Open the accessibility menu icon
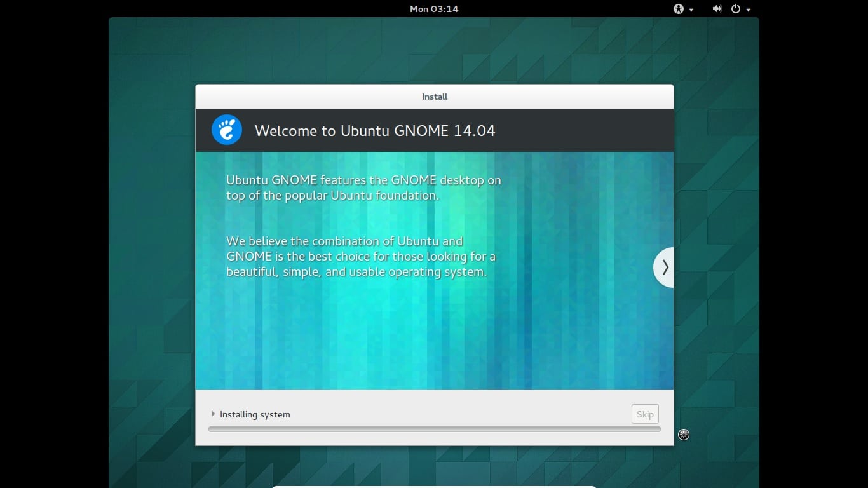This screenshot has width=868, height=488. click(x=679, y=9)
